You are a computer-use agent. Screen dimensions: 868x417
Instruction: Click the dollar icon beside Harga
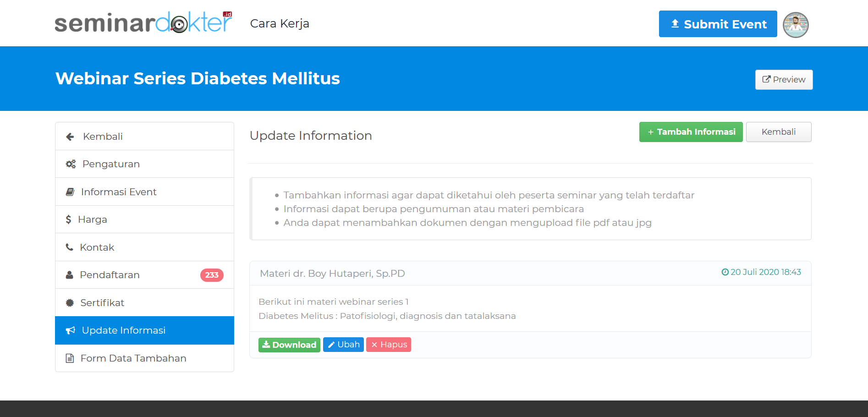tap(68, 219)
